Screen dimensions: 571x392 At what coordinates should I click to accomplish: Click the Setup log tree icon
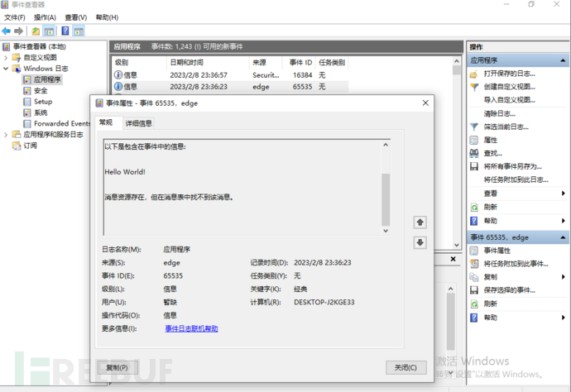tap(27, 102)
